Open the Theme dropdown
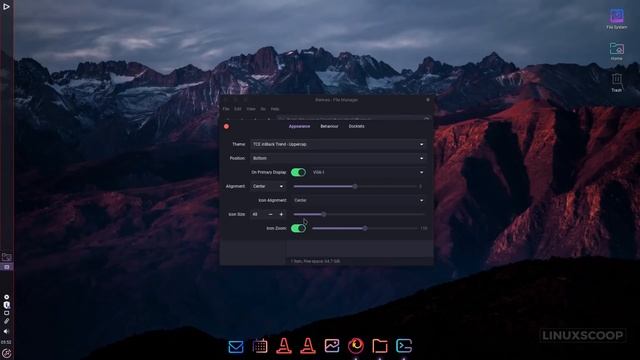 [x=338, y=144]
